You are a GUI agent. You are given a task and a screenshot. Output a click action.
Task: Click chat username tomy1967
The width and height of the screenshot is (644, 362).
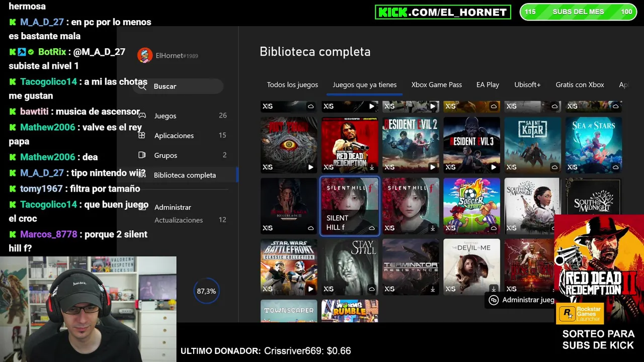click(41, 189)
